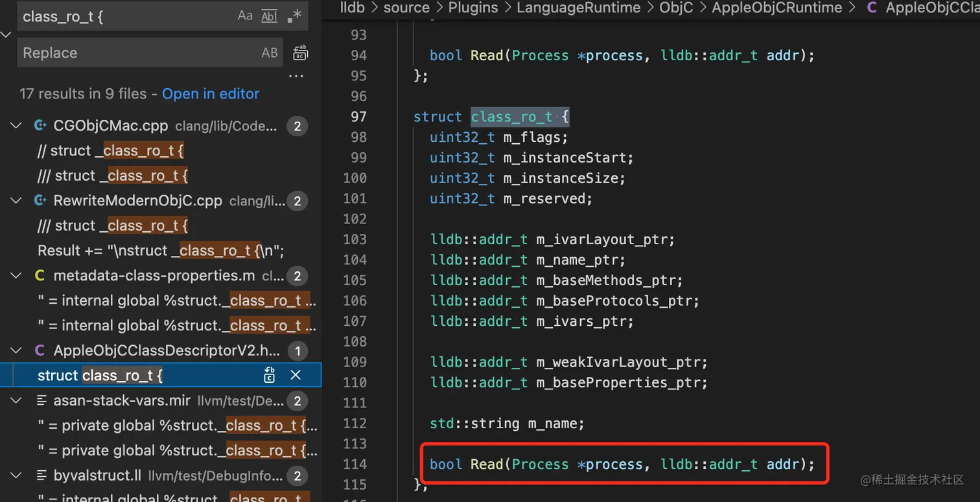Collapse asan-stack-vars.mir results group
980x502 pixels.
16,401
